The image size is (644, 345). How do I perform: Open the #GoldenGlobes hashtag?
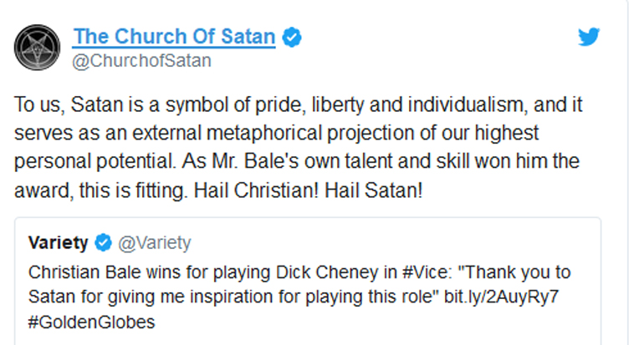pyautogui.click(x=92, y=321)
